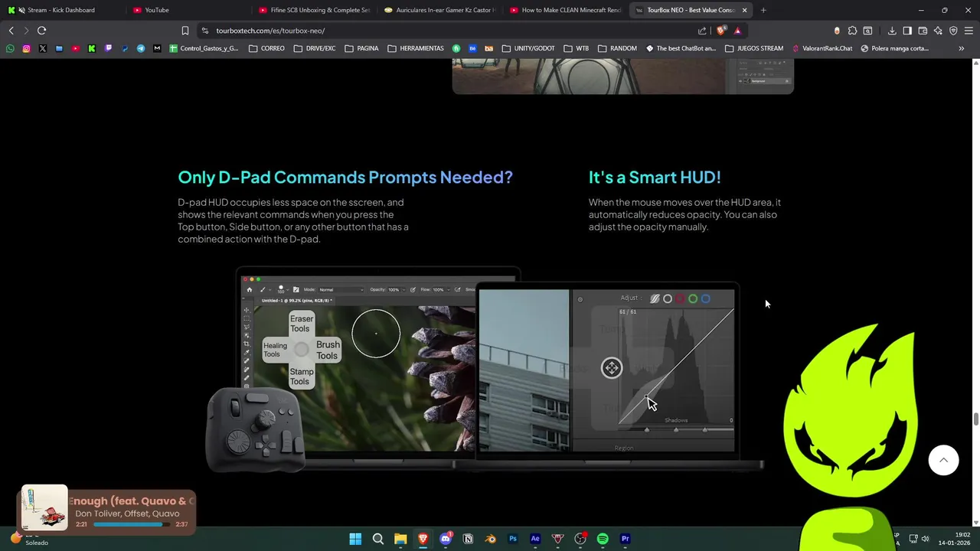Open Spotify from the taskbar

[603, 539]
